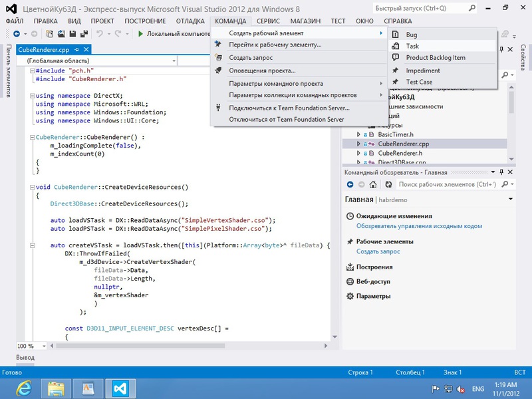Click the Open File toolbar icon
Screen dimensions: 532x399
(x=61, y=34)
